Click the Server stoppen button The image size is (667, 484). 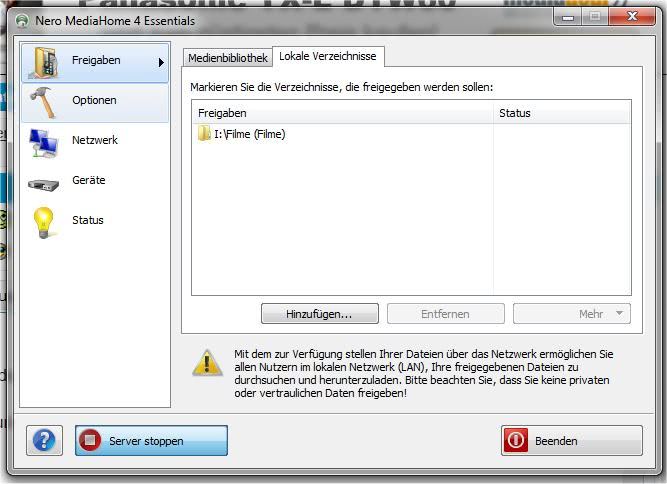click(x=151, y=440)
